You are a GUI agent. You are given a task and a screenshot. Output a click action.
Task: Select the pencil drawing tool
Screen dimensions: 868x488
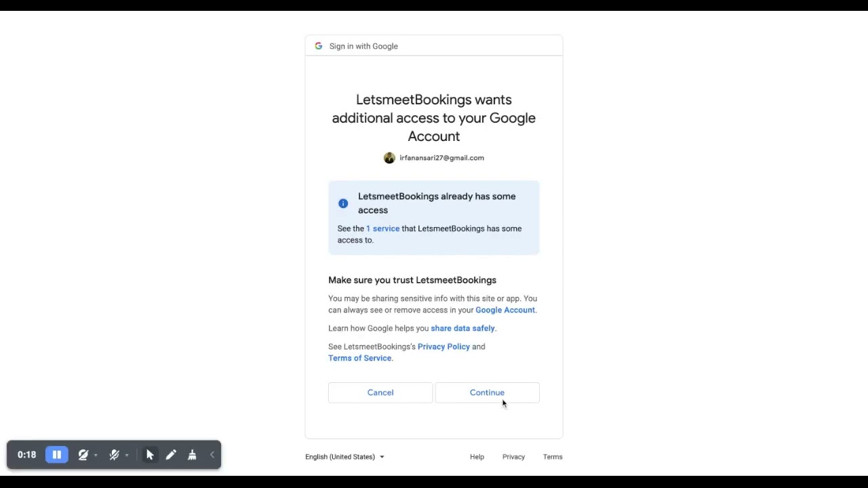point(171,455)
